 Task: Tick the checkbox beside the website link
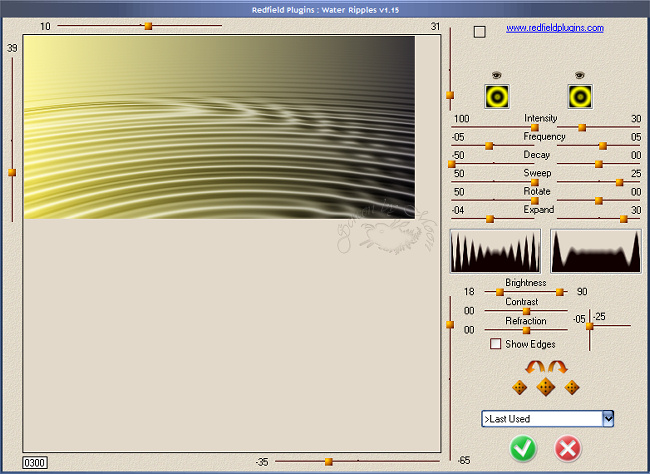(x=480, y=31)
